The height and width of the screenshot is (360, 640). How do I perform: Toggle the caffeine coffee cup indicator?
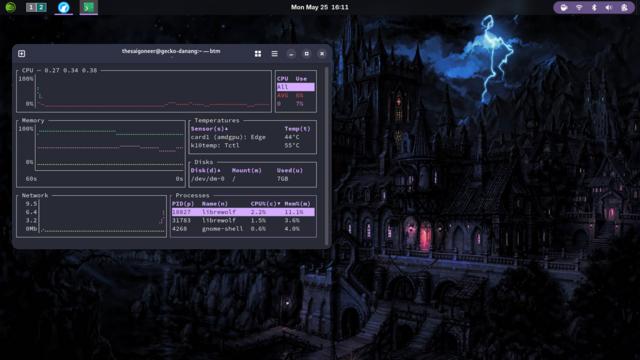[564, 7]
